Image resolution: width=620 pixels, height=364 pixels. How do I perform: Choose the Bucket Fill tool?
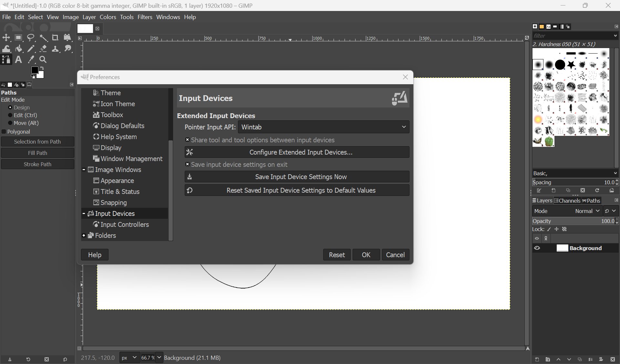tap(19, 49)
